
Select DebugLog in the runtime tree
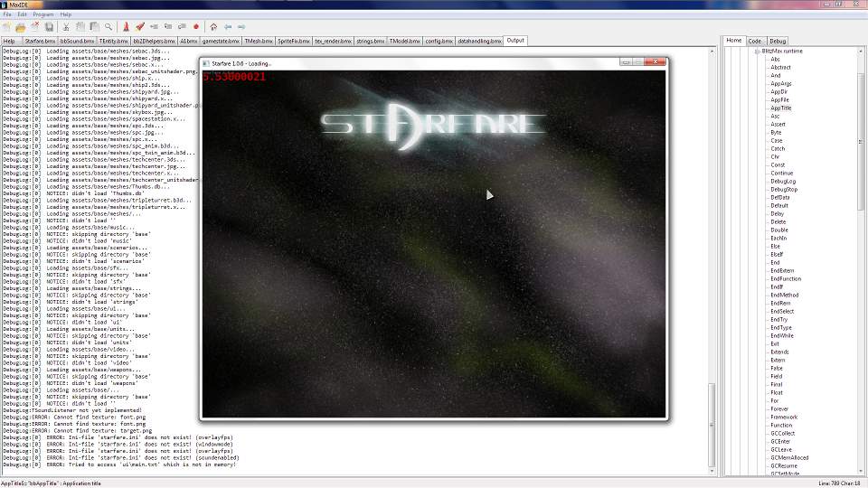click(783, 181)
